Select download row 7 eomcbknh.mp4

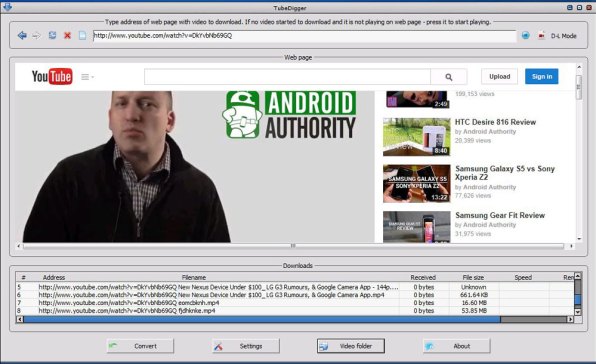pos(295,303)
